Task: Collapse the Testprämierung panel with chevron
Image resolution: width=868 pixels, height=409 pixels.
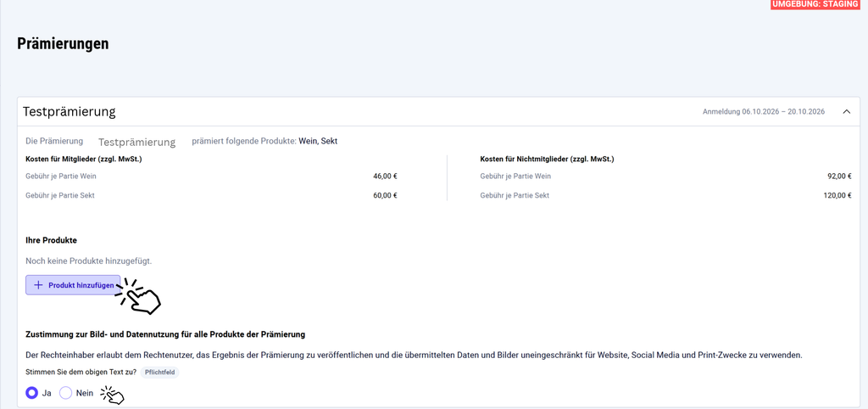Action: coord(847,111)
